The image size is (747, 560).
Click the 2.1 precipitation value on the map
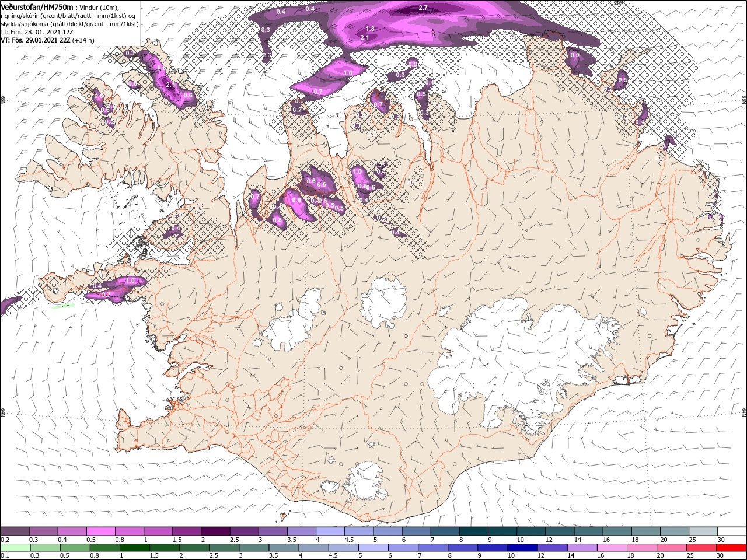[365, 37]
